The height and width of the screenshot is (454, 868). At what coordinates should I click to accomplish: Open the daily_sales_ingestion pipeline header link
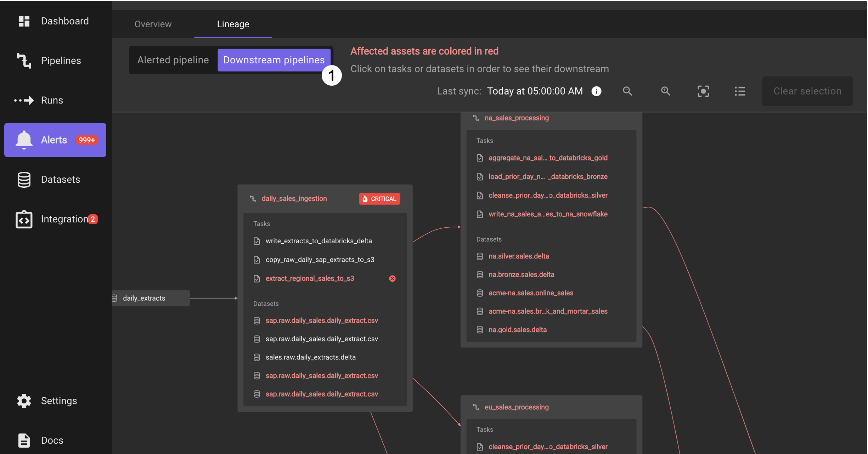pos(294,198)
